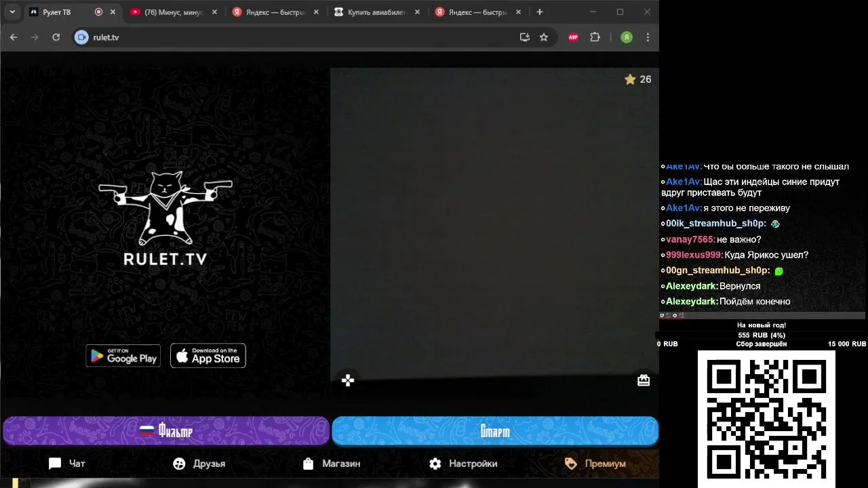
Task: Switch to the last Яндекс tab
Action: (x=479, y=12)
